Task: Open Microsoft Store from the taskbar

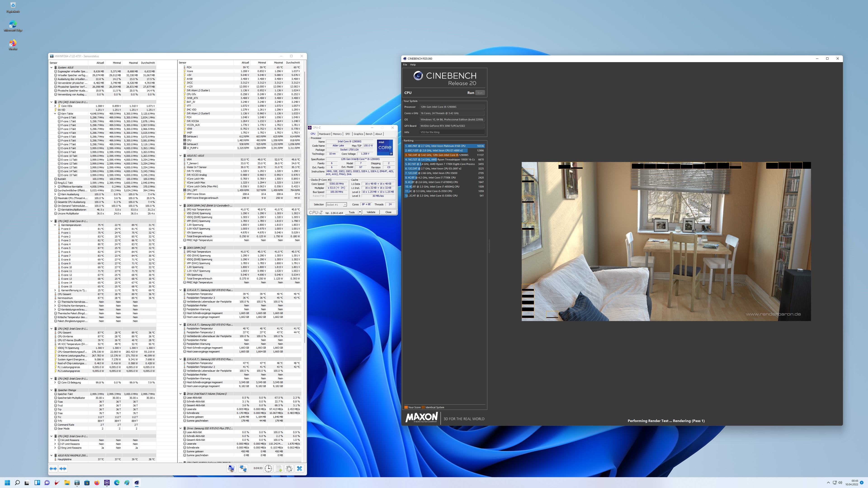Action: pos(87,483)
